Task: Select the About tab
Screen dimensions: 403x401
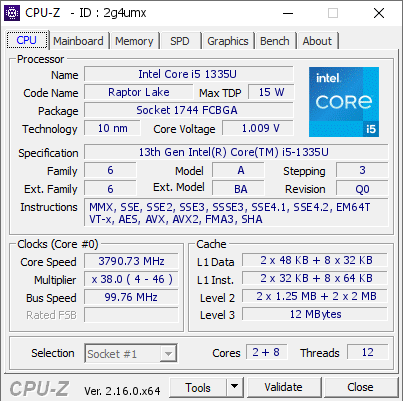Action: (317, 41)
